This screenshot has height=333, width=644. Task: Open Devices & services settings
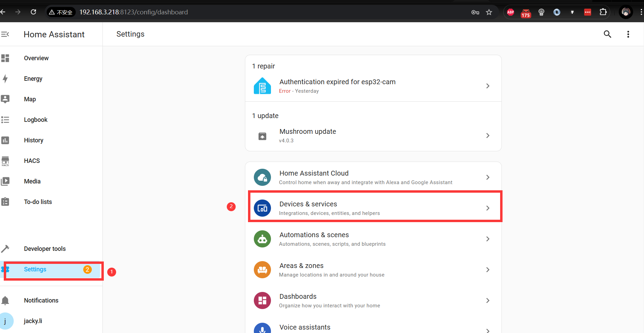point(373,208)
